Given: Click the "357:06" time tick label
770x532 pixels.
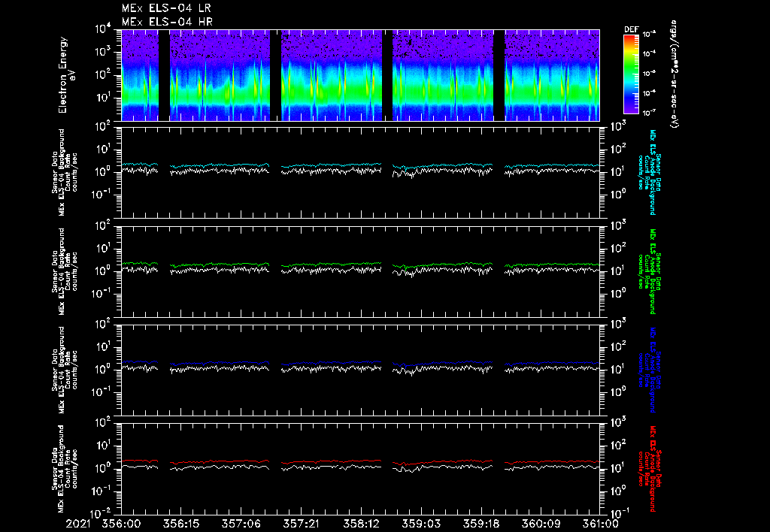Looking at the screenshot, I should (x=241, y=524).
